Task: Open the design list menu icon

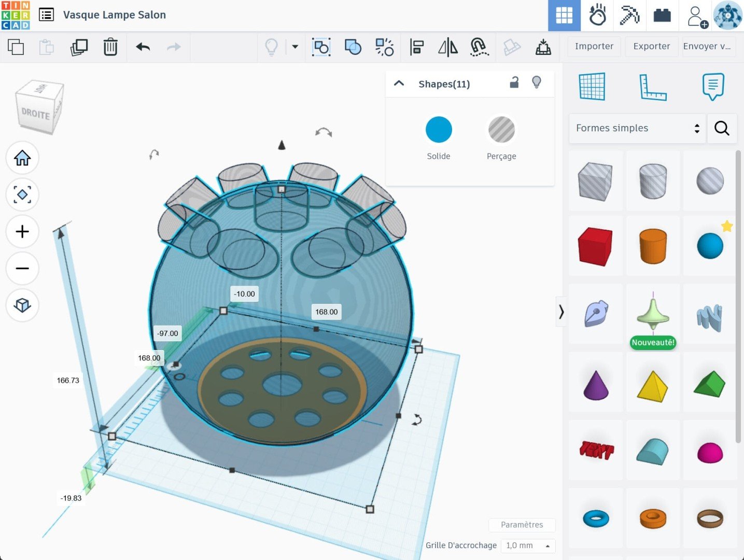Action: pyautogui.click(x=47, y=15)
